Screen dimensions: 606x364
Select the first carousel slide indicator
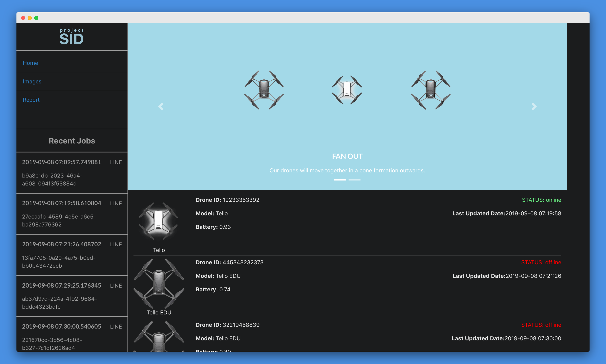340,180
